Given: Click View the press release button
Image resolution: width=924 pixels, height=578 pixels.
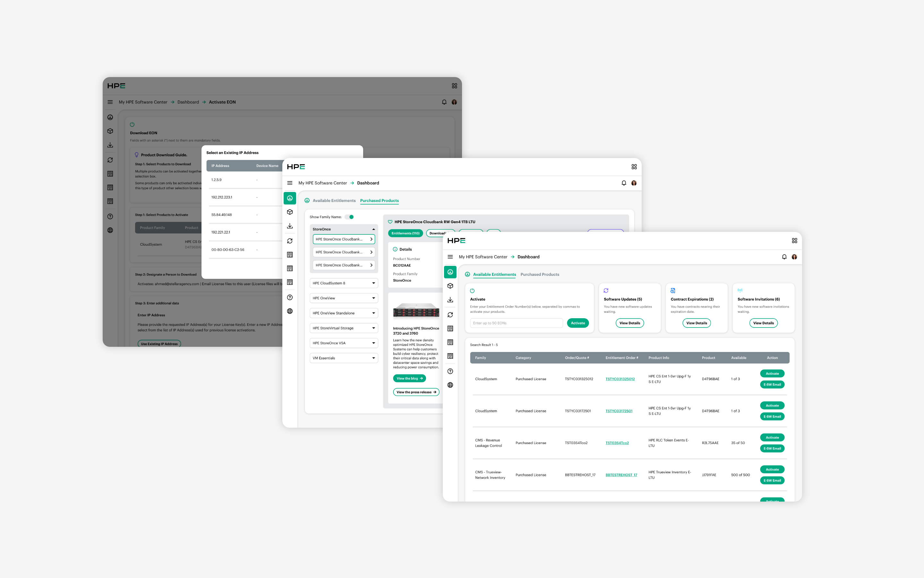Looking at the screenshot, I should tap(416, 392).
